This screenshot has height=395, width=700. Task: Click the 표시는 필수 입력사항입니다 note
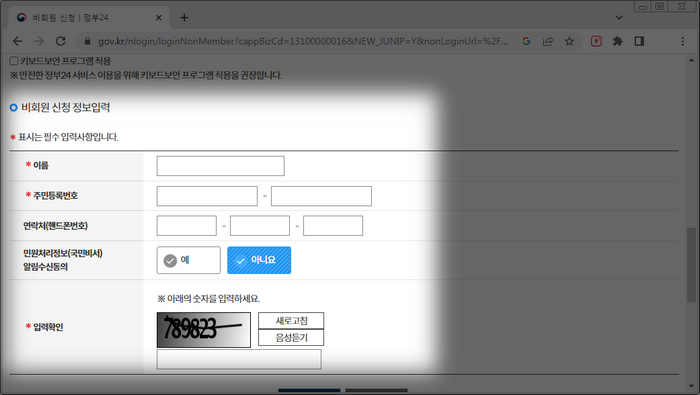point(68,137)
